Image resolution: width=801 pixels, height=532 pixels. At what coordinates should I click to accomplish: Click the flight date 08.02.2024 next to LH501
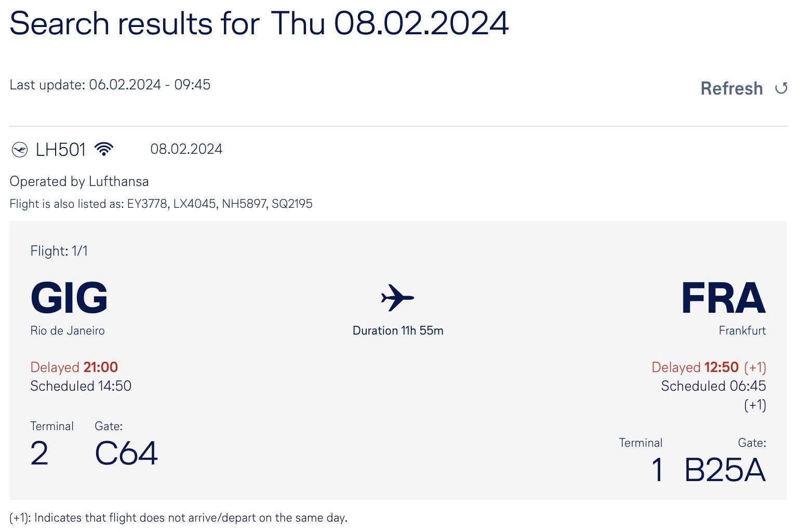[x=186, y=149]
